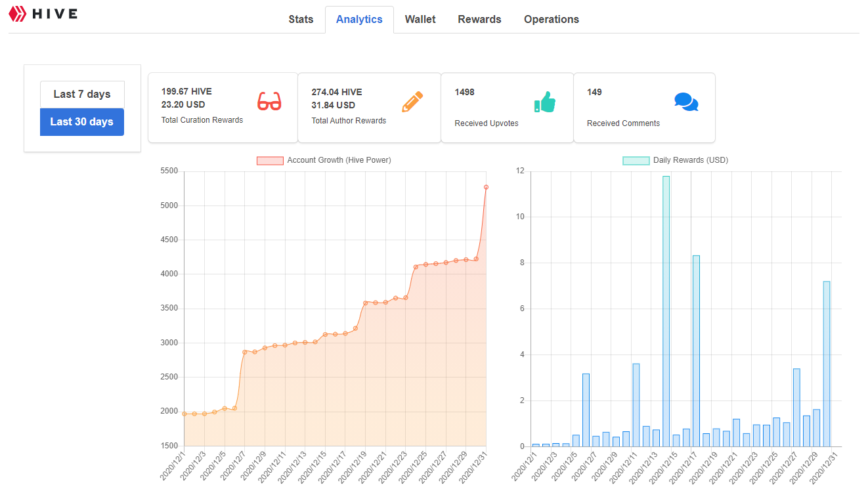The image size is (868, 495).
Task: Click the Total Author Rewards label
Action: tap(349, 121)
